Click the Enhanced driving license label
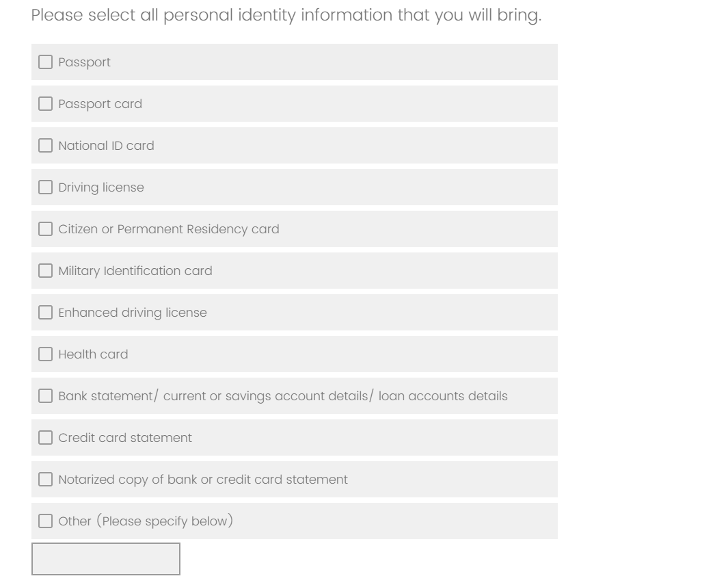This screenshot has height=587, width=728. click(x=133, y=313)
